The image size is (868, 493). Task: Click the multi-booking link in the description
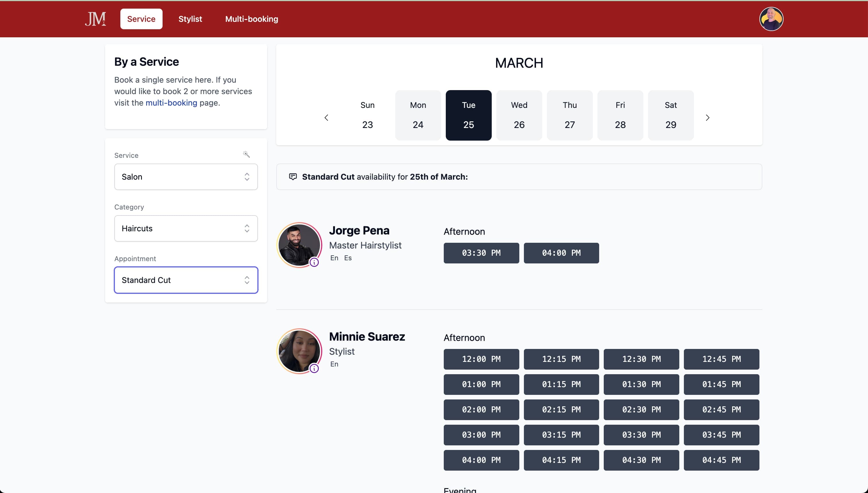click(171, 103)
